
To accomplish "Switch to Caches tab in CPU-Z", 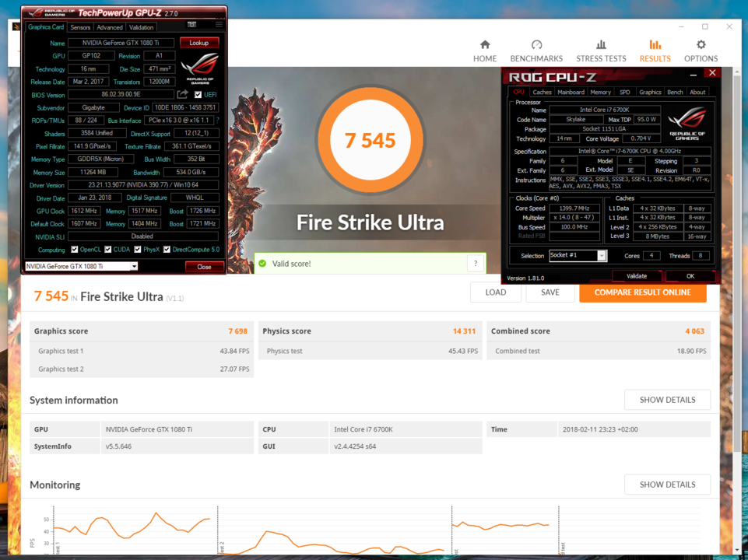I will pos(542,93).
